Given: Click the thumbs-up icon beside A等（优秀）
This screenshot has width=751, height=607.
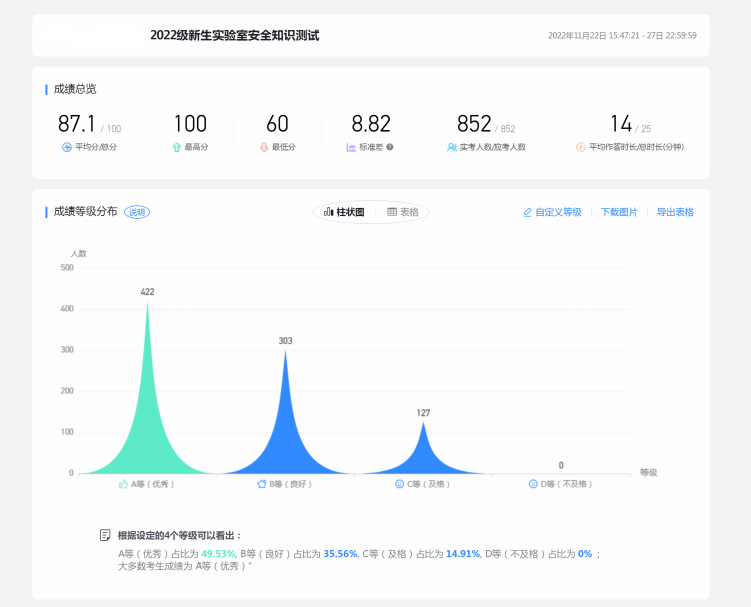Looking at the screenshot, I should [123, 484].
